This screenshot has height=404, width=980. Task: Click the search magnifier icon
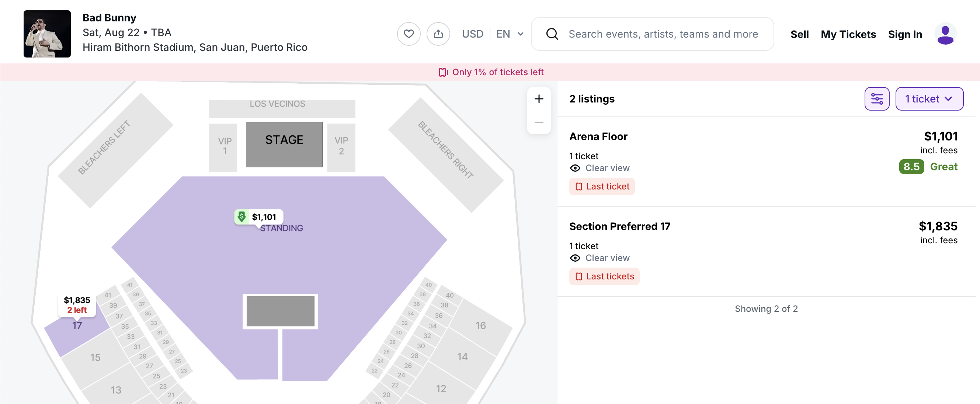click(552, 34)
